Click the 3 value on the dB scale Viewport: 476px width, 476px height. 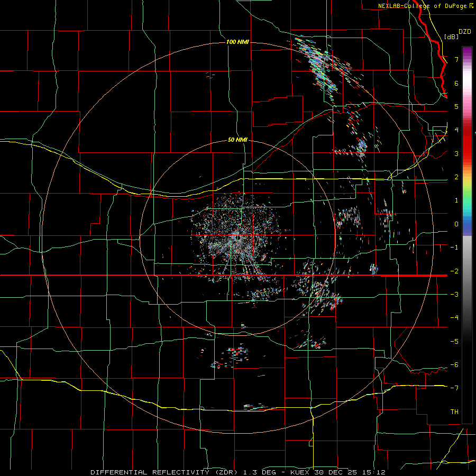coord(456,153)
